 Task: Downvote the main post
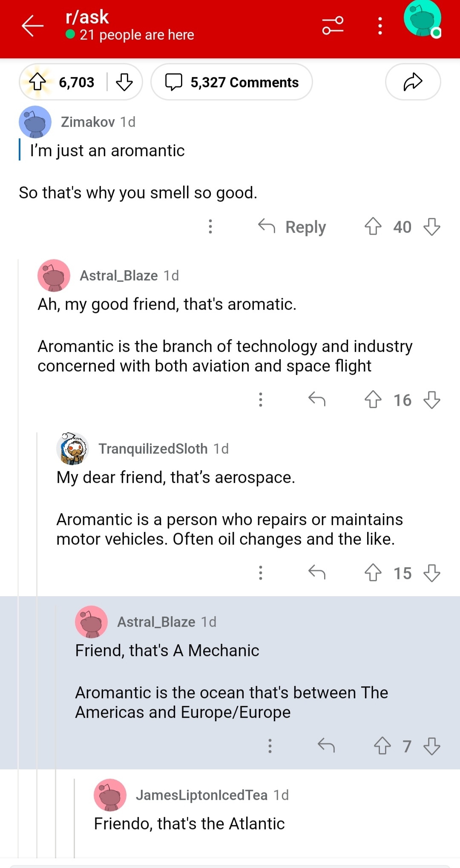point(124,82)
